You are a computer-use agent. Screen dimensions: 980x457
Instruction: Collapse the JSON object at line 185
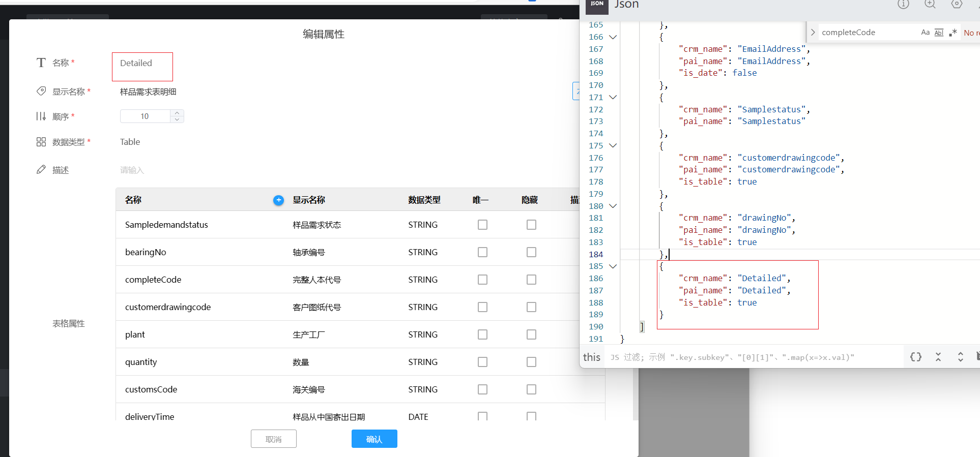pos(613,266)
